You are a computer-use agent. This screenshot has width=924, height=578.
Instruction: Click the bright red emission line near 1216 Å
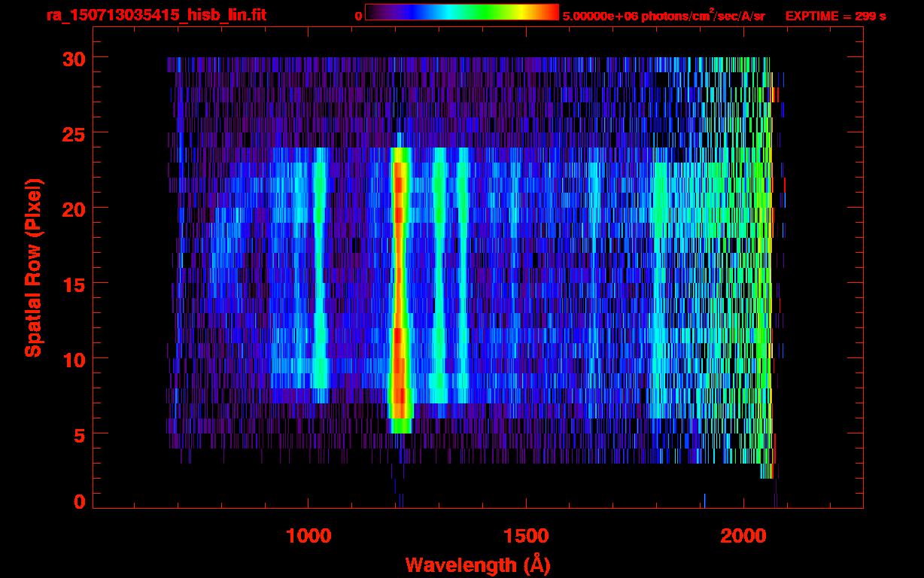click(x=400, y=290)
